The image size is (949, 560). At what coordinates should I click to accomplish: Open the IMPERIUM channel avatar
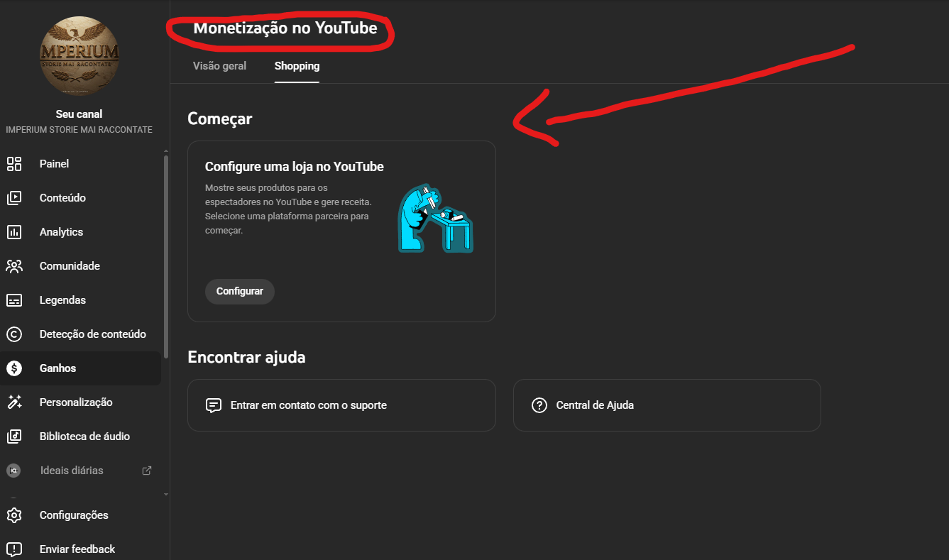(79, 56)
